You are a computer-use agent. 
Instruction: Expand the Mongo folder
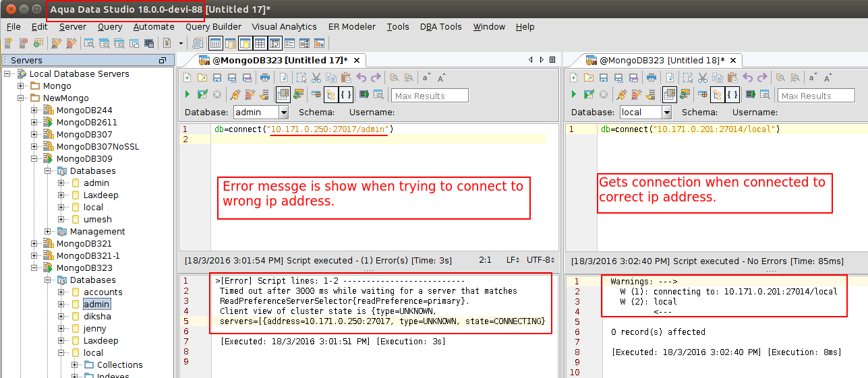(x=20, y=86)
